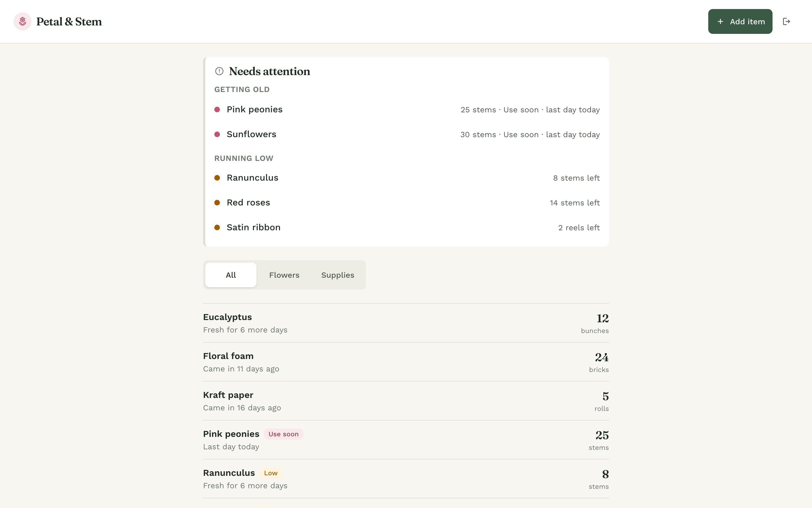Open the Eucalyptus inventory row
The image size is (812, 508).
(406, 323)
